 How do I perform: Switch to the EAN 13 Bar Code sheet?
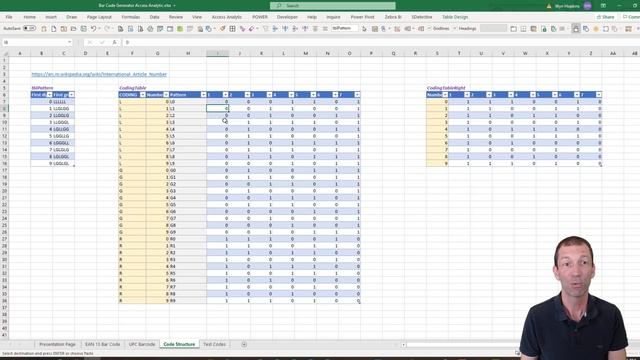tap(102, 344)
